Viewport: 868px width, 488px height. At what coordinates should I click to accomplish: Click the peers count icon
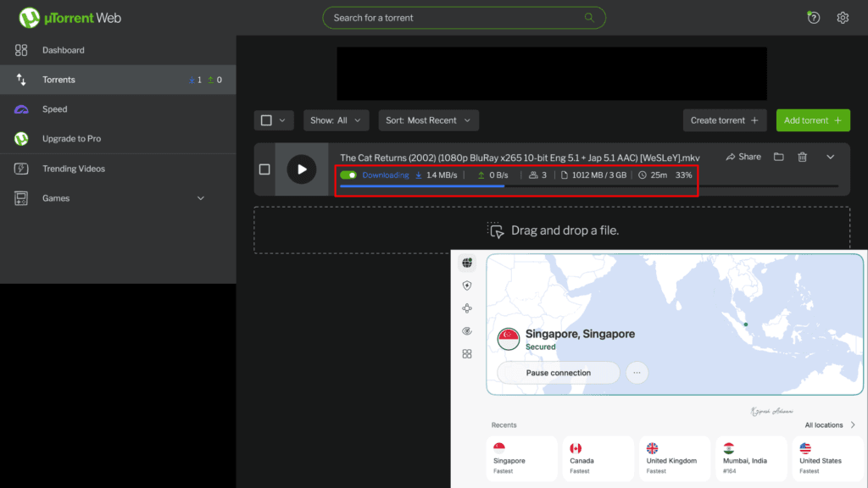click(x=533, y=175)
